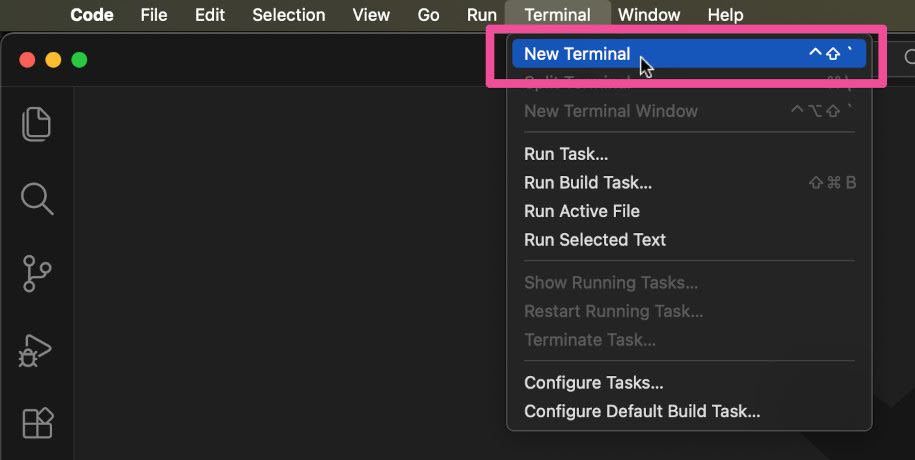
Task: Open the Source Control branch icon
Action: click(x=37, y=273)
